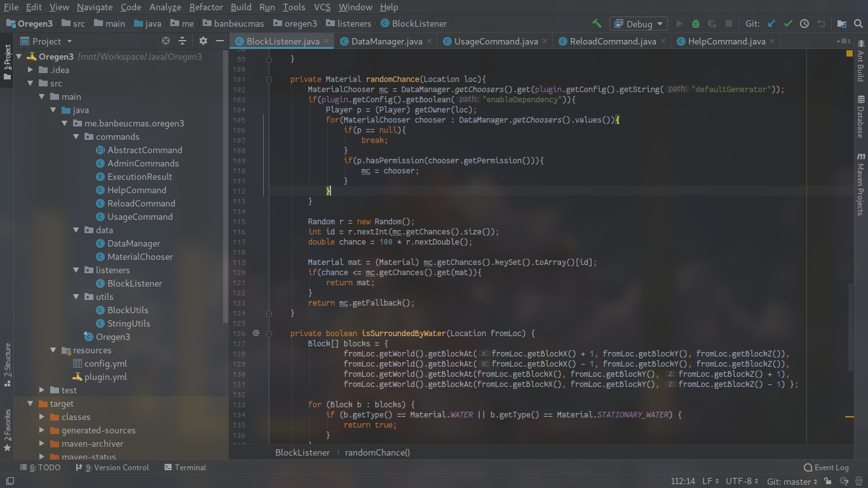Switch to the DataManager.java tab
This screenshot has width=868, height=488.
click(x=386, y=41)
